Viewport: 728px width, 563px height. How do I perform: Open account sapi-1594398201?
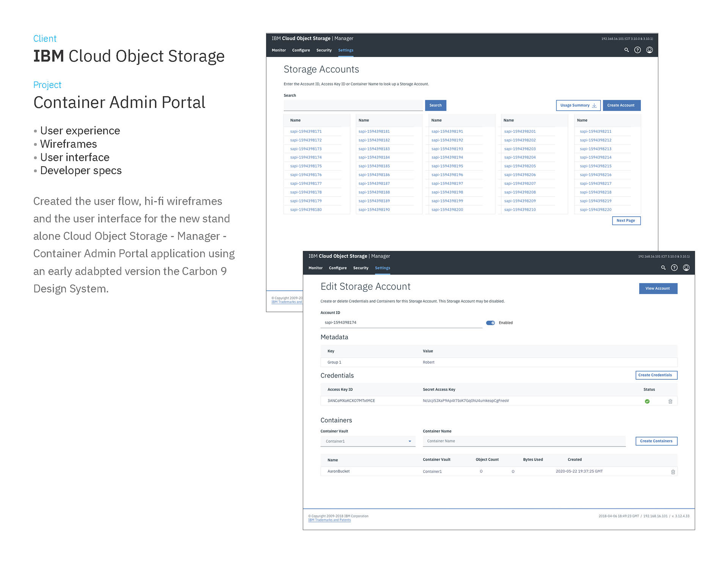coord(520,132)
